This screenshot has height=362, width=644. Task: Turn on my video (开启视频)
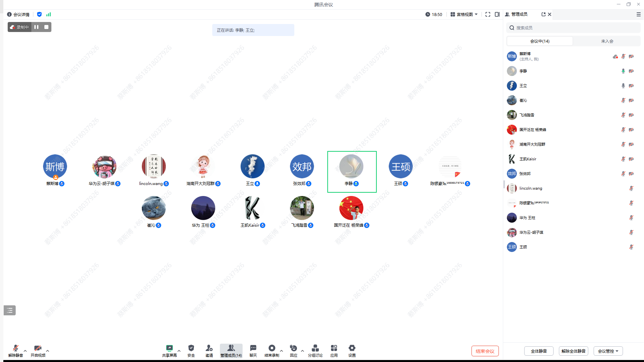click(x=38, y=348)
